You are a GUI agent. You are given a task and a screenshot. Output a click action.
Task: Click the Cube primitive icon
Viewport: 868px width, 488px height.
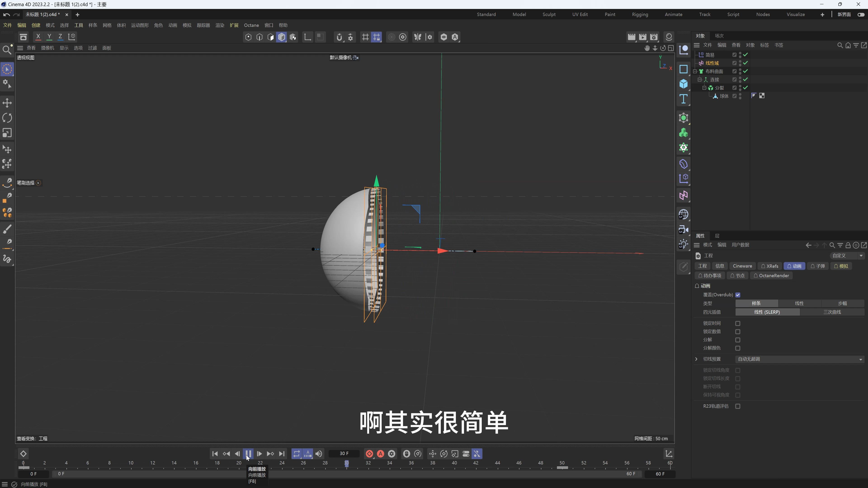pyautogui.click(x=683, y=84)
